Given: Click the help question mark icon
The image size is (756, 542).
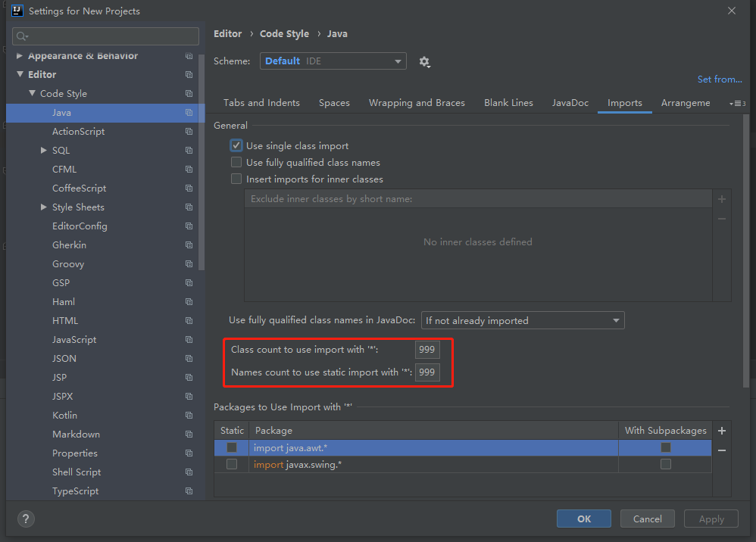Looking at the screenshot, I should (x=26, y=519).
